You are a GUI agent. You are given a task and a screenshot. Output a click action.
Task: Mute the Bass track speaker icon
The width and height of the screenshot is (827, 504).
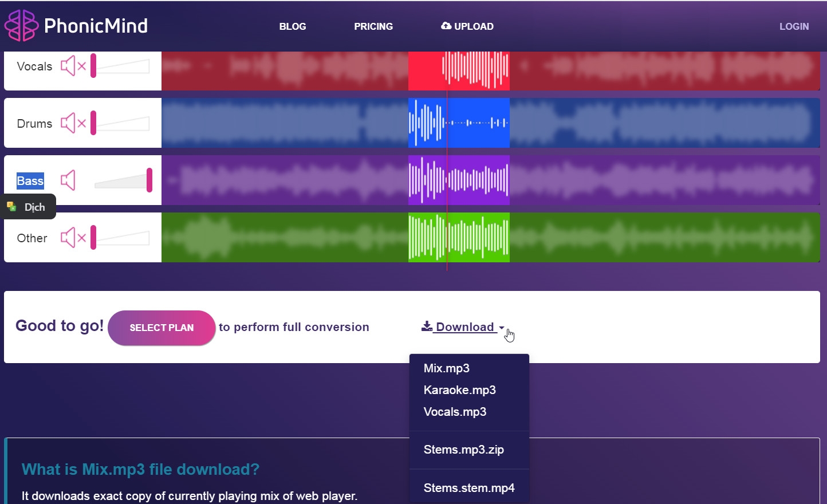click(68, 180)
